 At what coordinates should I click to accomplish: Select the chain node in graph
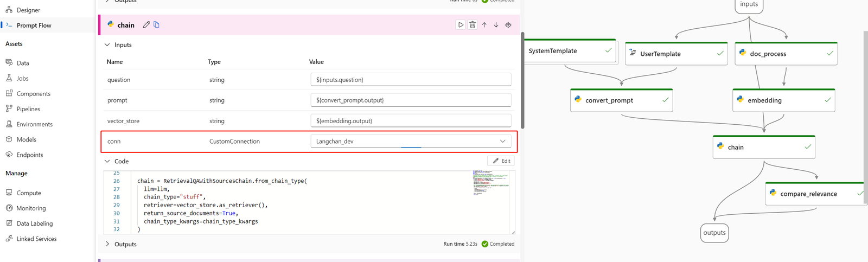(764, 147)
